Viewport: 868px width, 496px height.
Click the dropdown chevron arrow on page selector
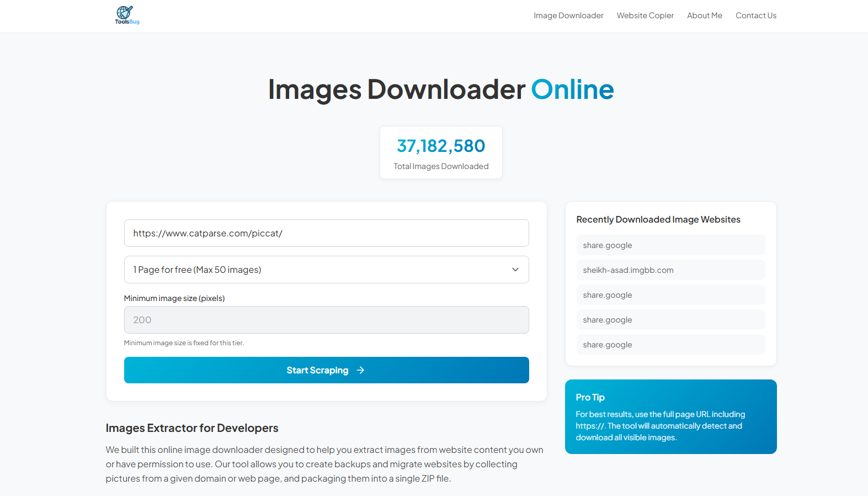tap(515, 270)
